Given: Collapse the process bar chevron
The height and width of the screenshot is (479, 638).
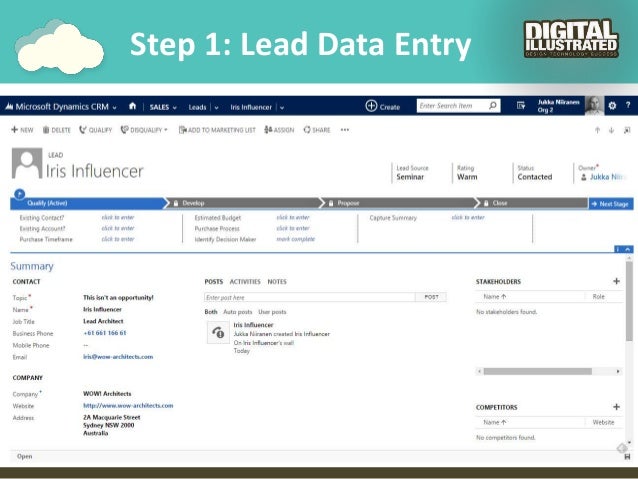Looking at the screenshot, I should pos(628,249).
